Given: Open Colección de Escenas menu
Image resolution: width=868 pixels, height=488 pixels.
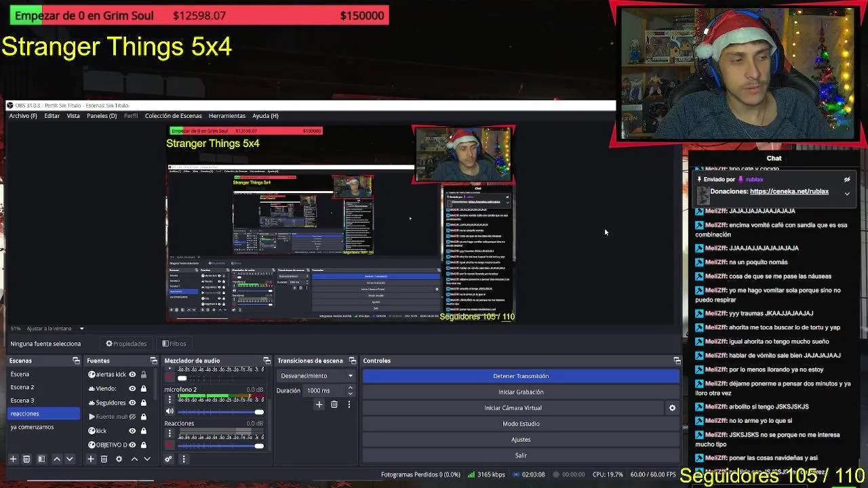Looking at the screenshot, I should tap(173, 116).
